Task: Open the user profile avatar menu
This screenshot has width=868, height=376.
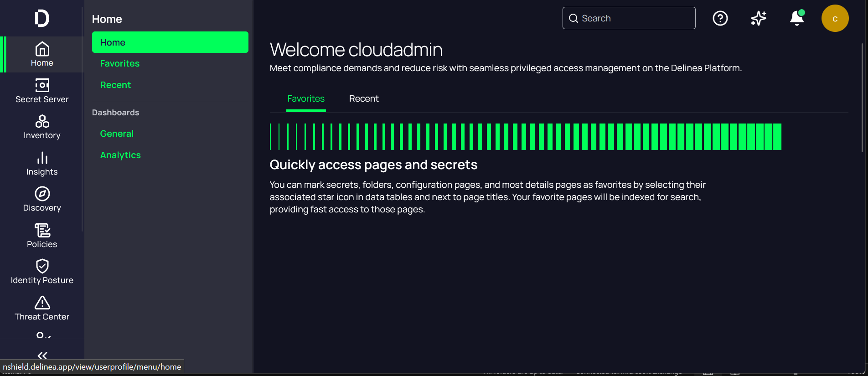Action: point(835,18)
